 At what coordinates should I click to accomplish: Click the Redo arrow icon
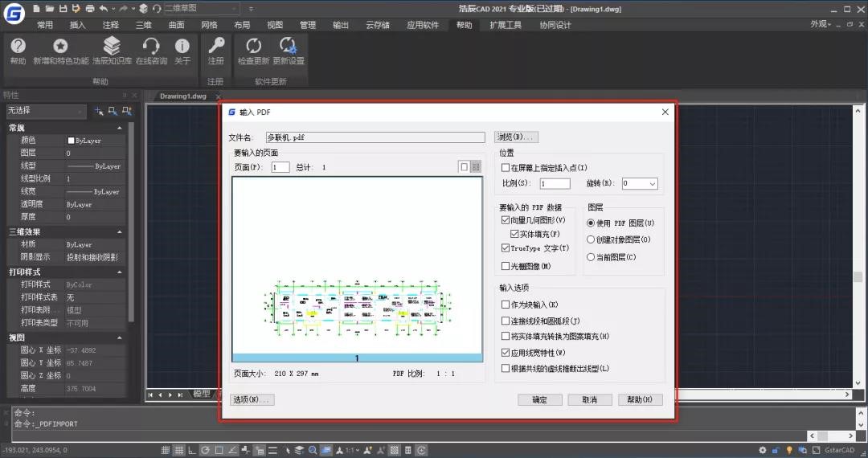point(124,8)
